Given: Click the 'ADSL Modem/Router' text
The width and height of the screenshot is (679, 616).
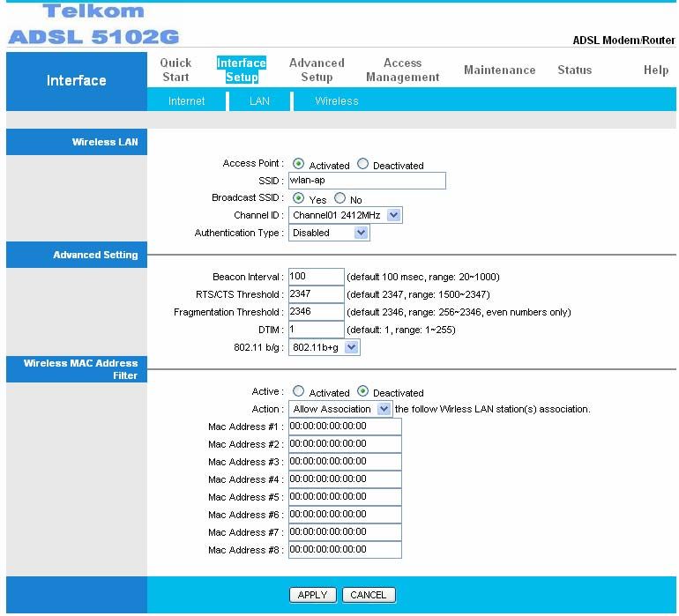Looking at the screenshot, I should click(x=623, y=41).
